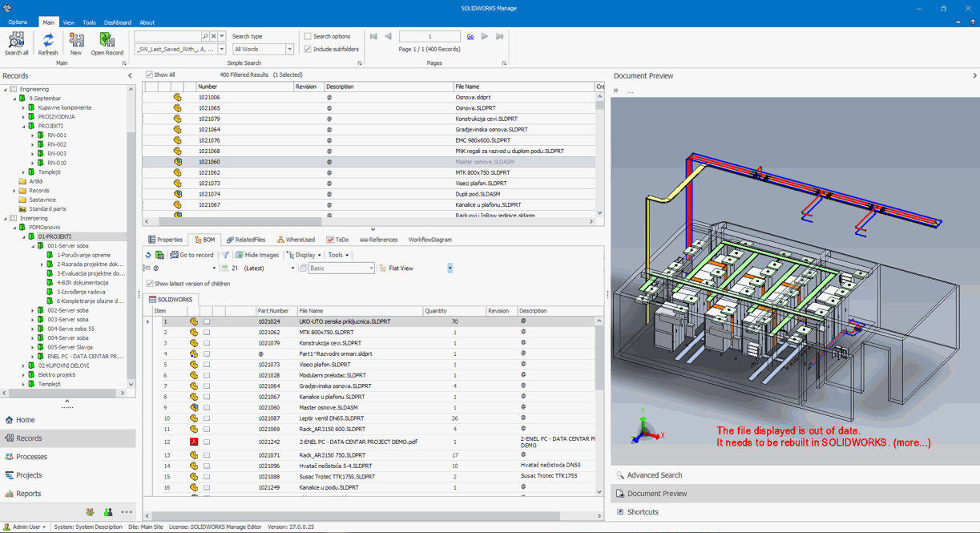980x533 pixels.
Task: Open Home in the navigation pane
Action: pyautogui.click(x=26, y=420)
